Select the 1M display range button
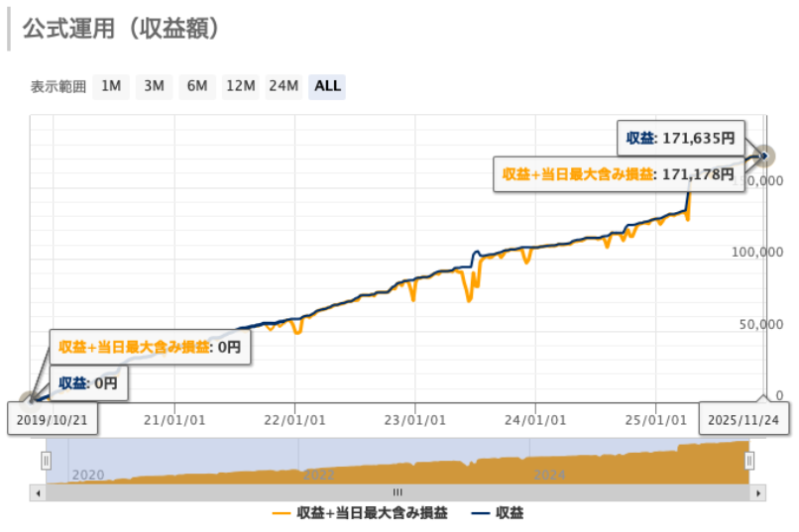 point(110,86)
